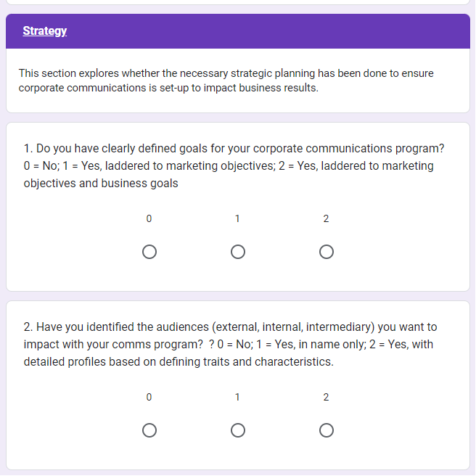The width and height of the screenshot is (476, 476).
Task: Click the "1" column label in question 2
Action: (238, 397)
